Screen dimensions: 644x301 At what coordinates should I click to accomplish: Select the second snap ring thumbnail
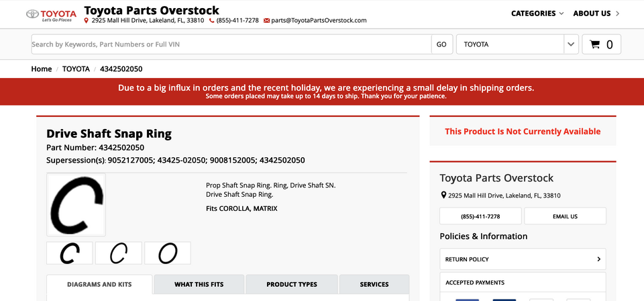[119, 253]
